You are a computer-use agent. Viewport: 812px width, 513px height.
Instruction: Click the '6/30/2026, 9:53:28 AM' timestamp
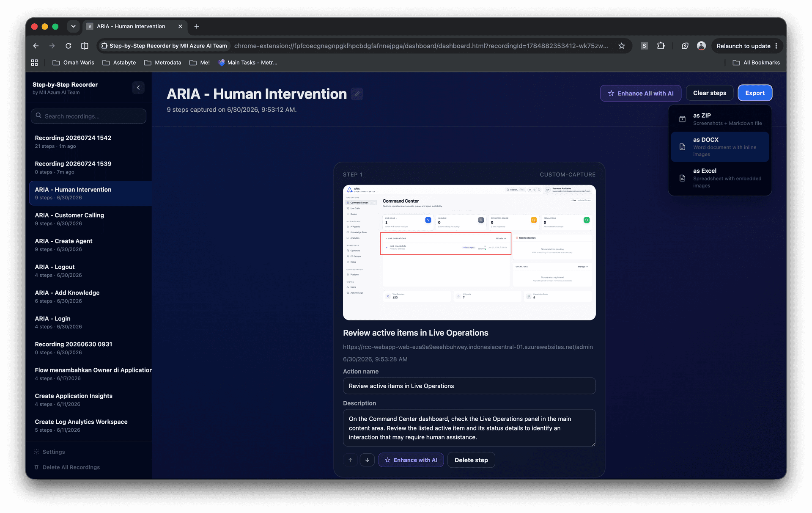(x=375, y=359)
